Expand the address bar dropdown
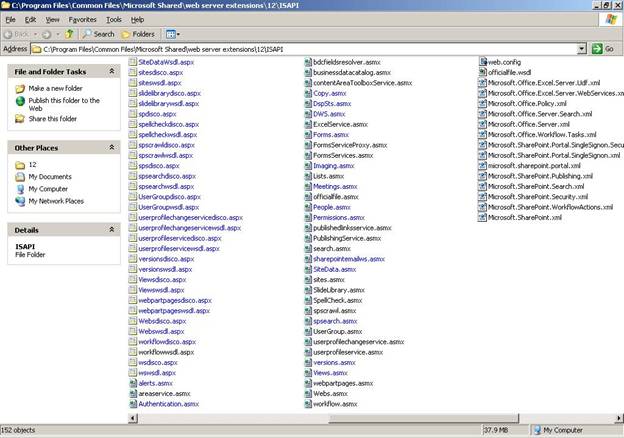This screenshot has width=624, height=438. [x=581, y=49]
